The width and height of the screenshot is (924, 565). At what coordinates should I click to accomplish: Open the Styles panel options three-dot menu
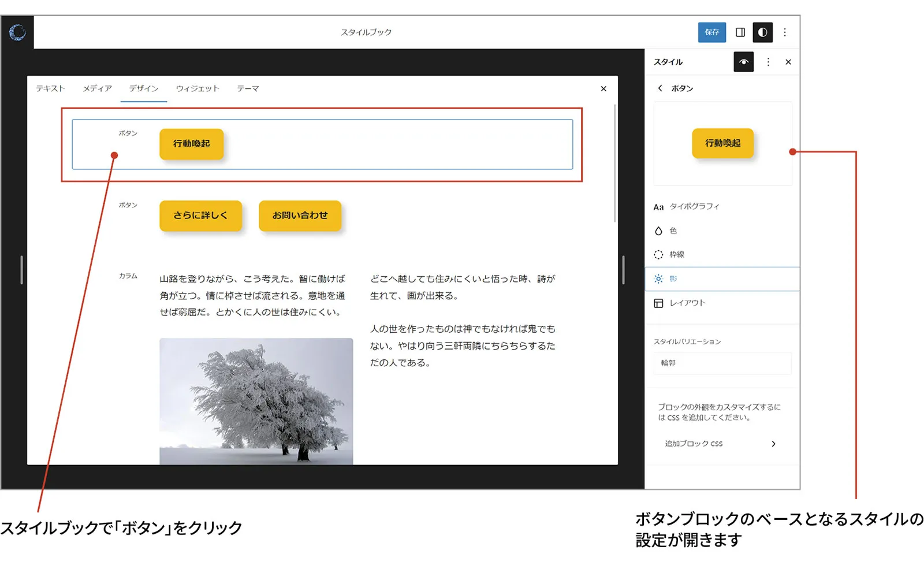768,62
